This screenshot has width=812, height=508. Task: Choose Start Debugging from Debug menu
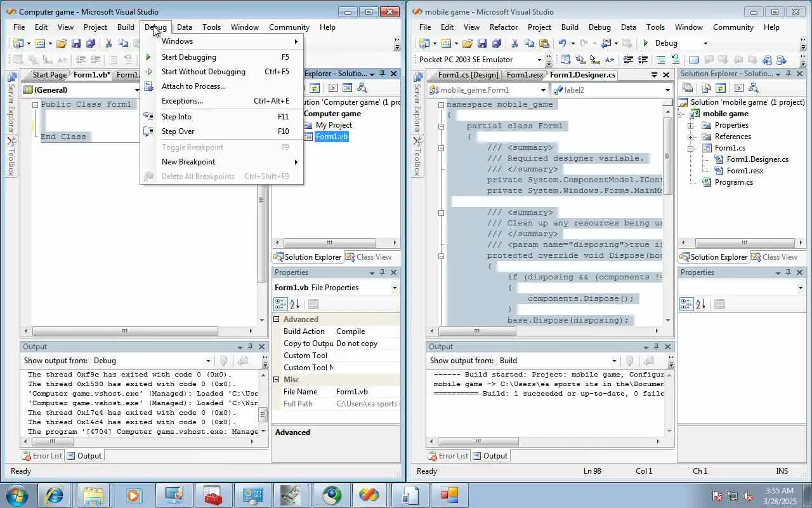(x=222, y=57)
